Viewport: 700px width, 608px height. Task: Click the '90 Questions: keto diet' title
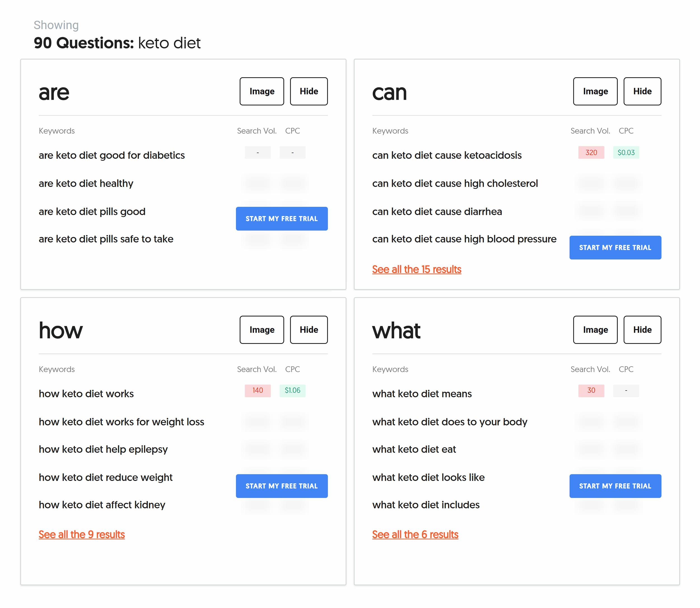tap(117, 43)
